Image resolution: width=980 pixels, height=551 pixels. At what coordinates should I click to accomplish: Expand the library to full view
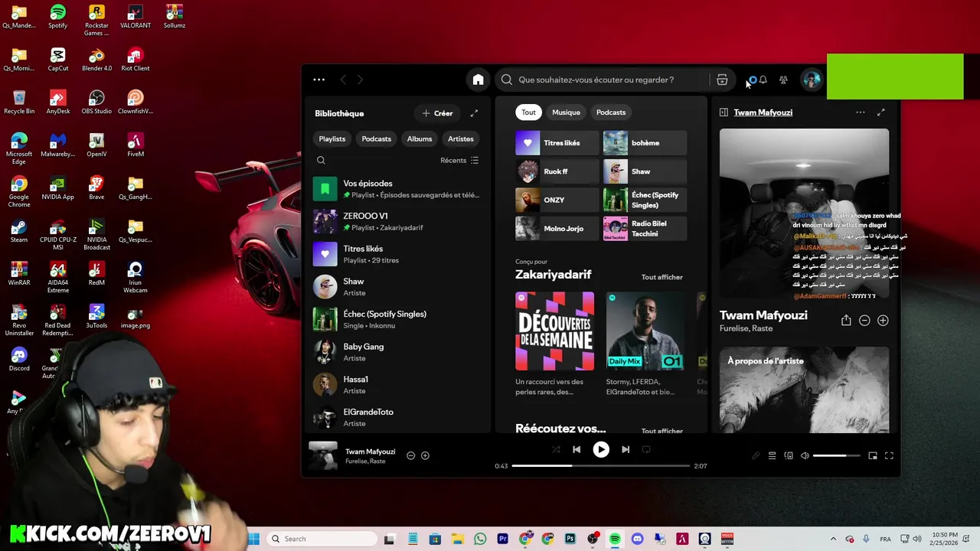click(474, 113)
